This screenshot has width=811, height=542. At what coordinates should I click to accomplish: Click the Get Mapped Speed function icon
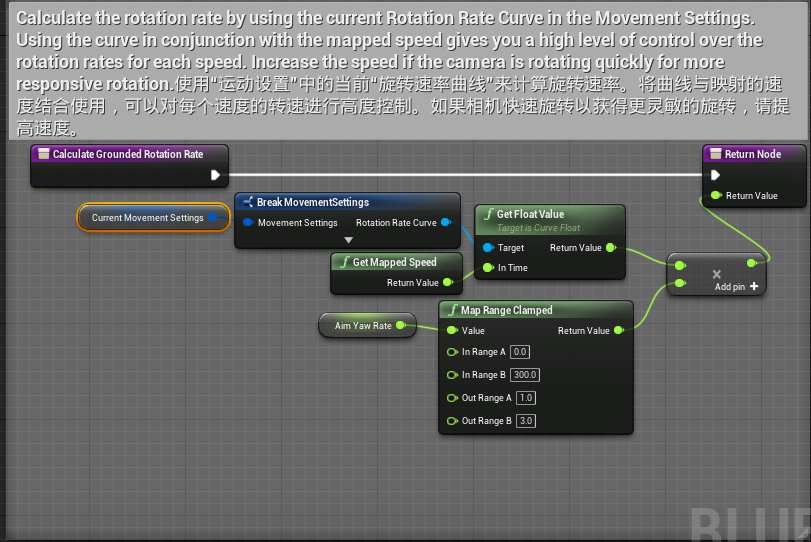(x=343, y=262)
